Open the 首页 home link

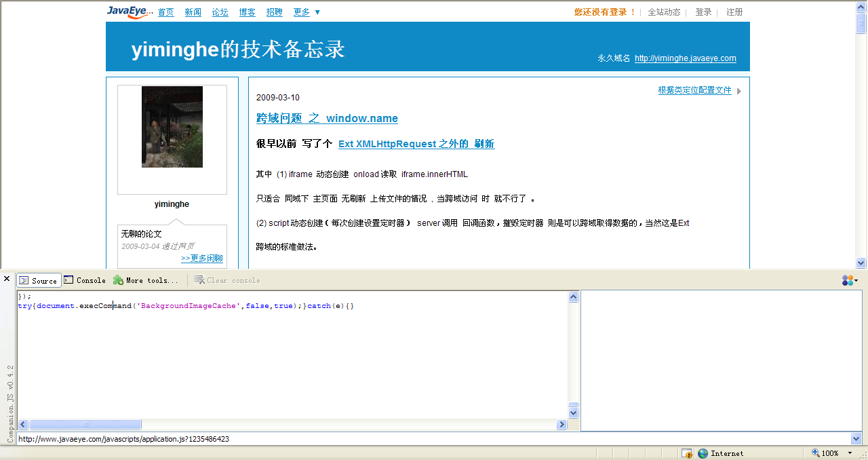click(x=165, y=12)
